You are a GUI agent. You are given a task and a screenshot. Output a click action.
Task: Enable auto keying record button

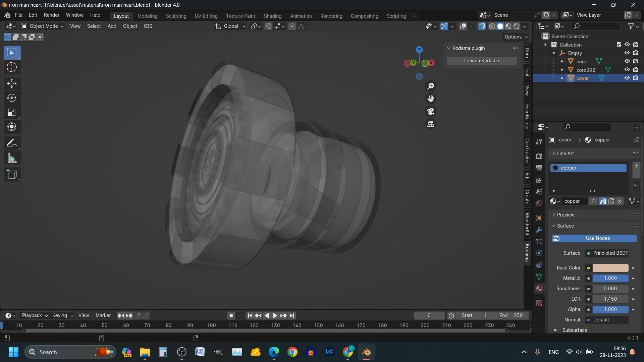pos(231,316)
